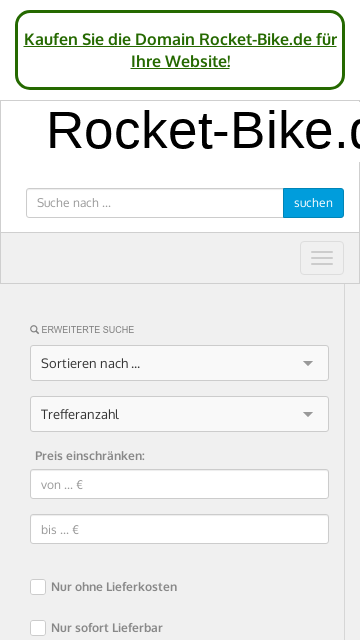Click the 'Erweiterte Suche' heading text

pyautogui.click(x=87, y=330)
